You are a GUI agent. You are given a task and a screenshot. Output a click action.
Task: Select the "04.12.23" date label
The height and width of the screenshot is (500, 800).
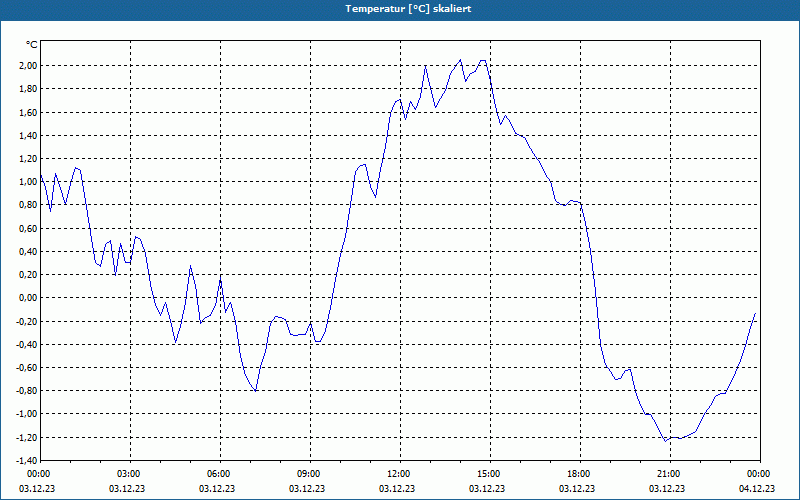[757, 489]
